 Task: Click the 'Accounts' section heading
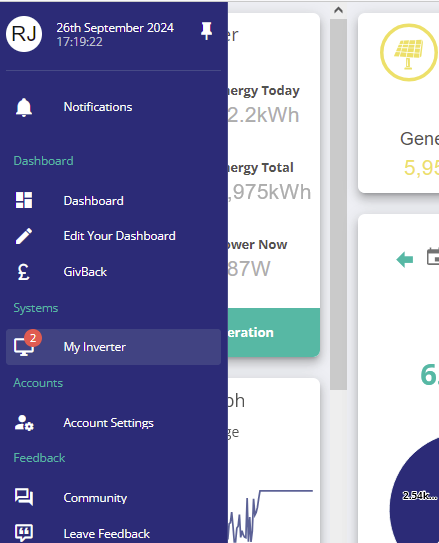[38, 383]
